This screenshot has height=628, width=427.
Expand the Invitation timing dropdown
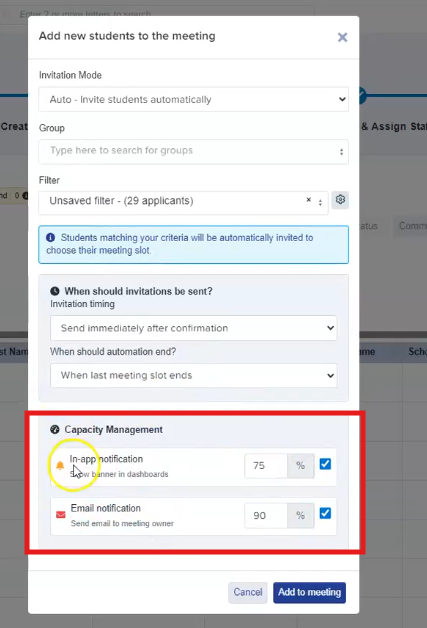(193, 328)
